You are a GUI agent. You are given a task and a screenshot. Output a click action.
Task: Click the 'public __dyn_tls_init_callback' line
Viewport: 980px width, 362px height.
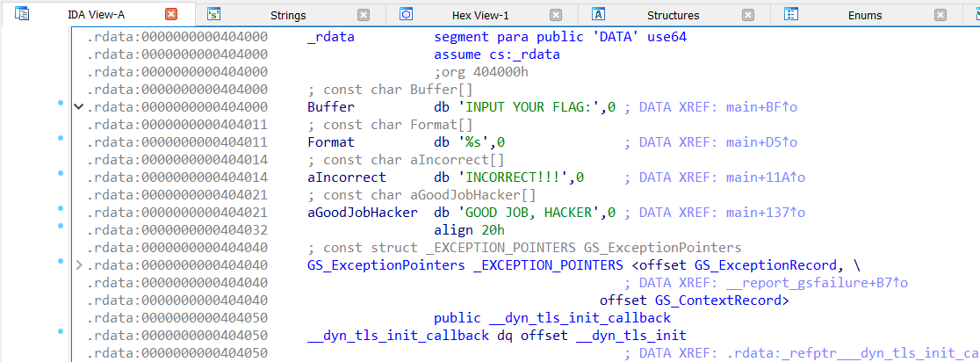(x=552, y=318)
